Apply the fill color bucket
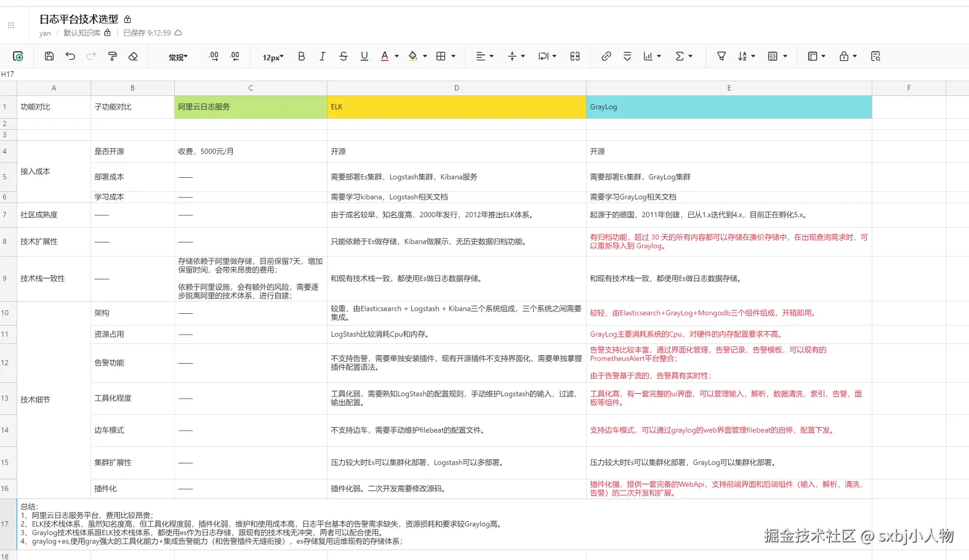The width and height of the screenshot is (969, 560). pyautogui.click(x=412, y=57)
